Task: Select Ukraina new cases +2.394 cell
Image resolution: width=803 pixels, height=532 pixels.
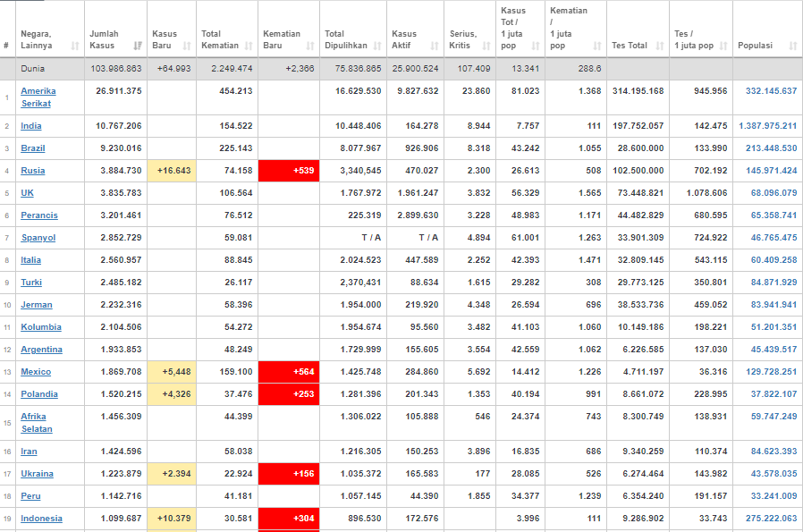Action: 172,474
